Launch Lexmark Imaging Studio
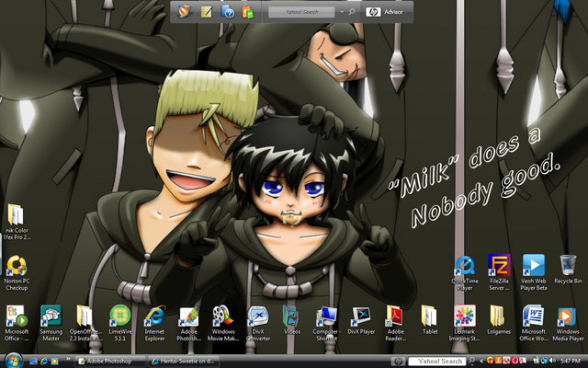The image size is (588, 368). click(464, 323)
